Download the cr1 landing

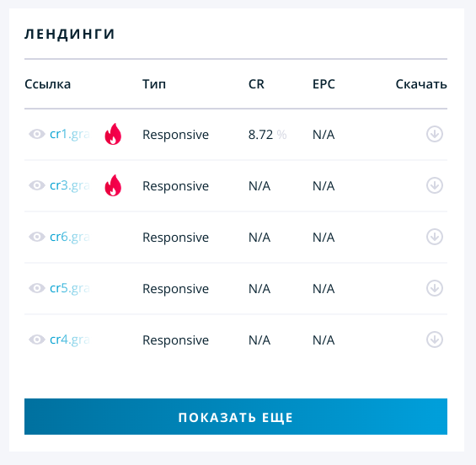click(435, 134)
